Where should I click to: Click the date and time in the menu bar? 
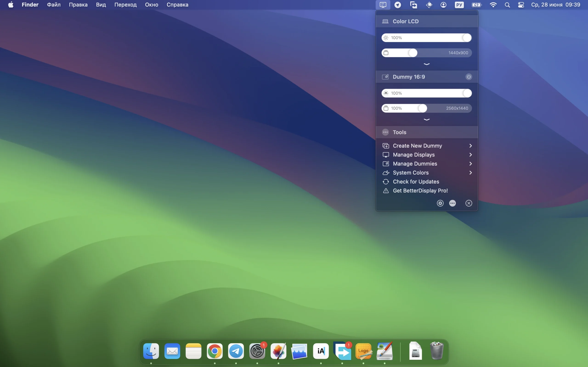point(555,5)
